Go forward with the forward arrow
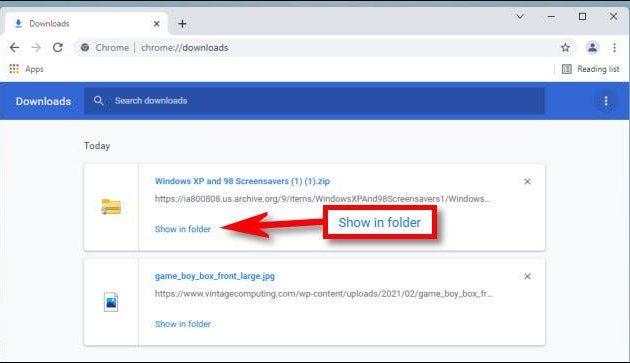 click(36, 47)
